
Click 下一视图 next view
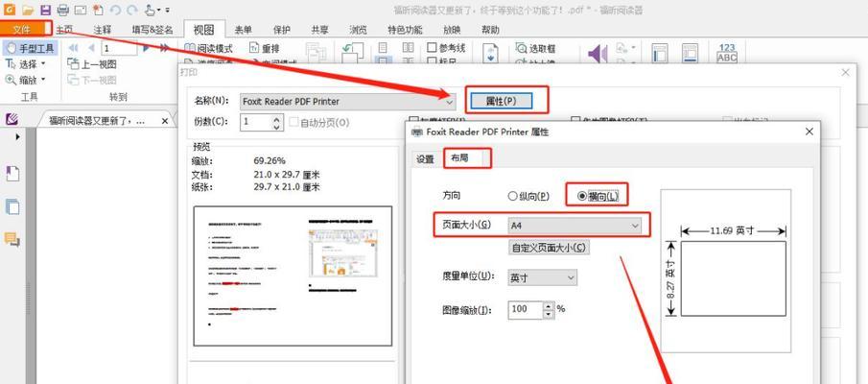[92, 80]
